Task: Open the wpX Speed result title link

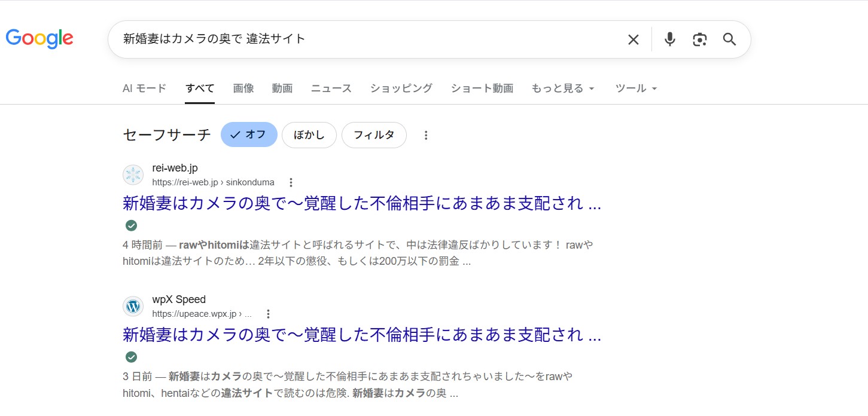Action: (362, 335)
